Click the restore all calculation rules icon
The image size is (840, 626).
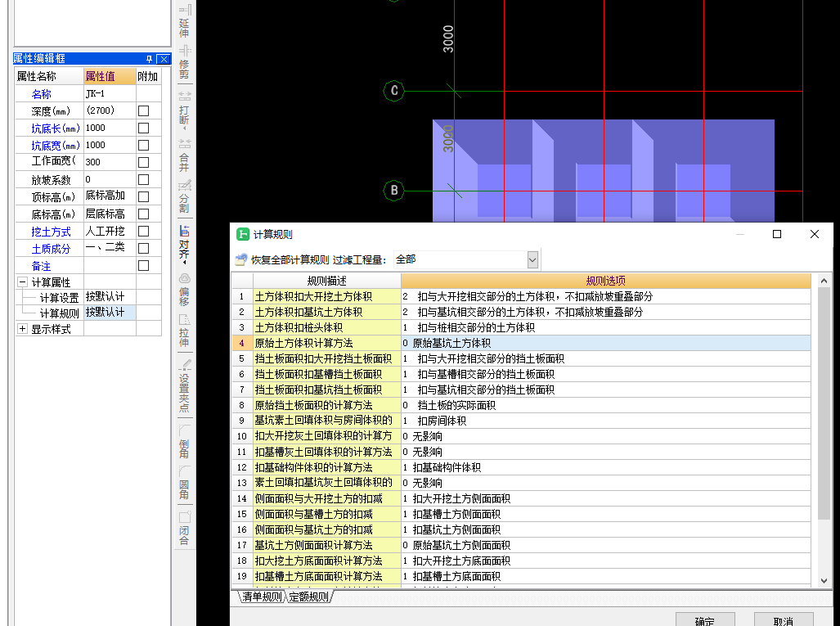(241, 259)
